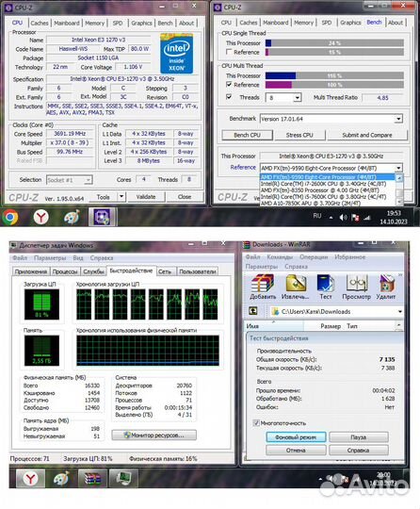The width and height of the screenshot is (420, 509).
Task: Click the Размер column header in WinRAR
Action: (331, 326)
